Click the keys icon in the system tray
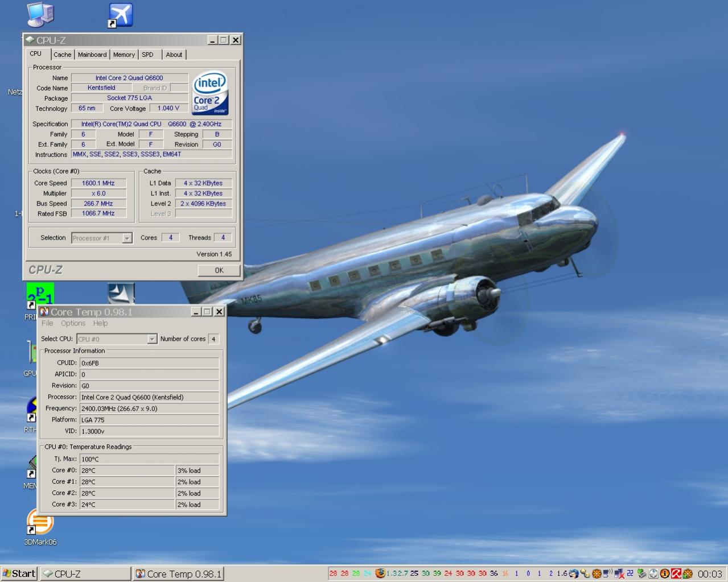The height and width of the screenshot is (582, 728). (585, 573)
